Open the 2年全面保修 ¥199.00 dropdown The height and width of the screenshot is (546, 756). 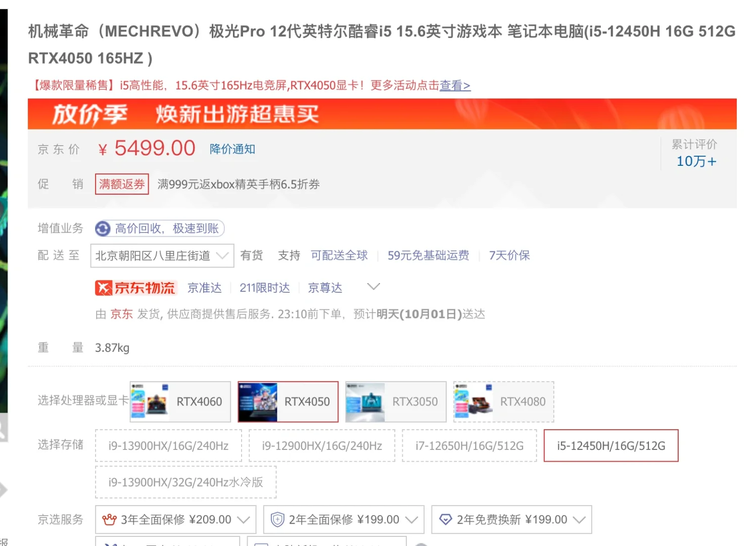click(x=344, y=520)
